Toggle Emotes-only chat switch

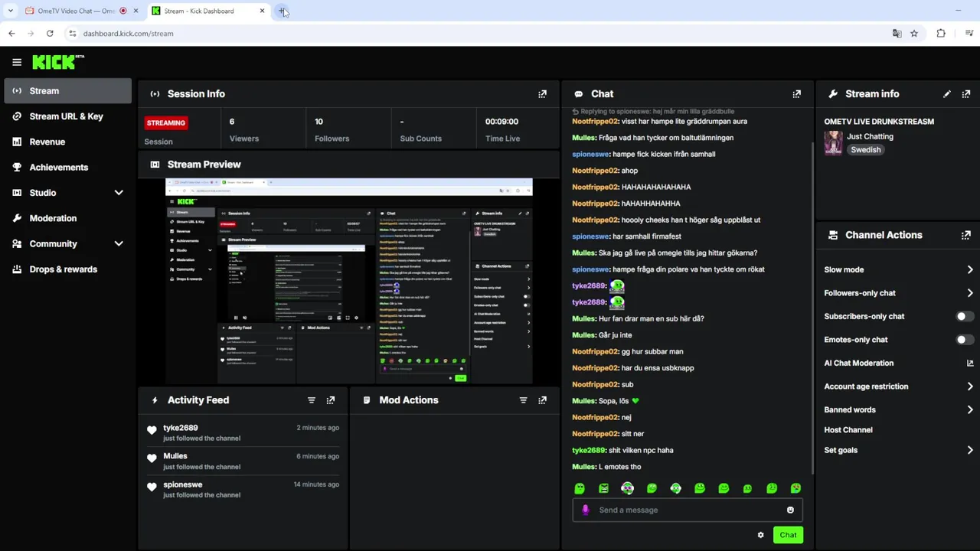[965, 340]
